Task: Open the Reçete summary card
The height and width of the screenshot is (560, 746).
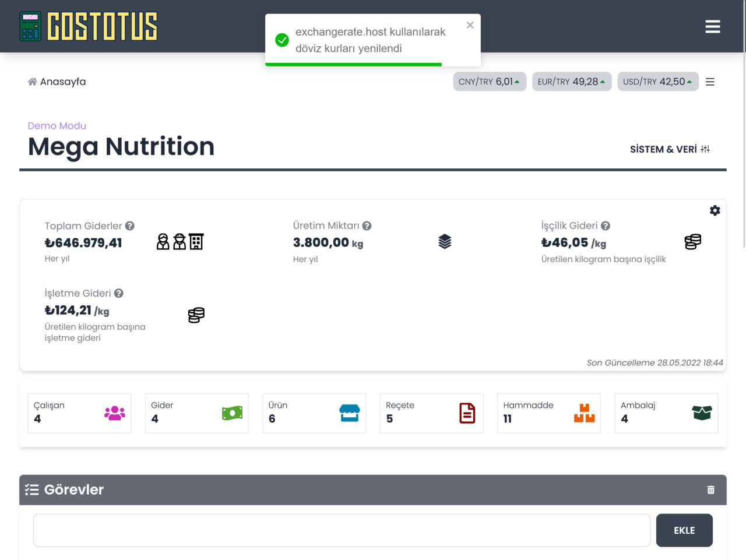Action: click(431, 413)
